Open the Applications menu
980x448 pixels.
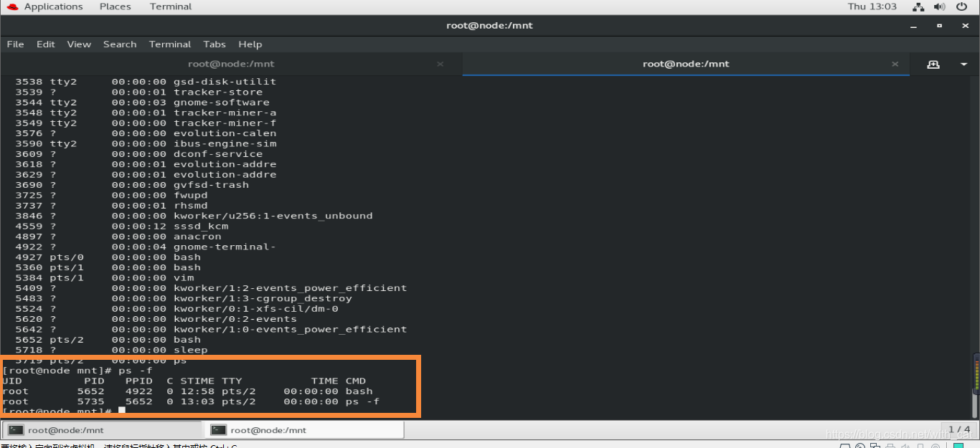(x=53, y=6)
